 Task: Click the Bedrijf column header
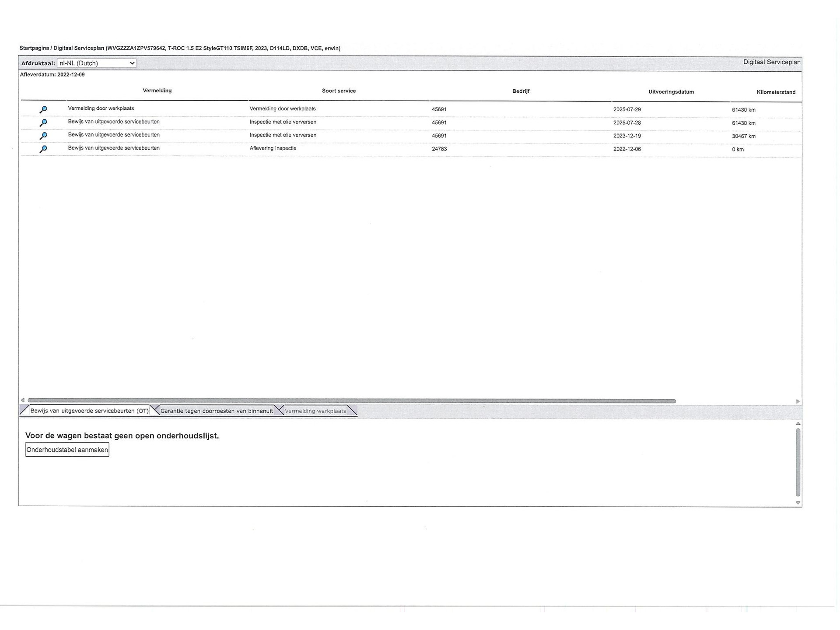point(521,91)
